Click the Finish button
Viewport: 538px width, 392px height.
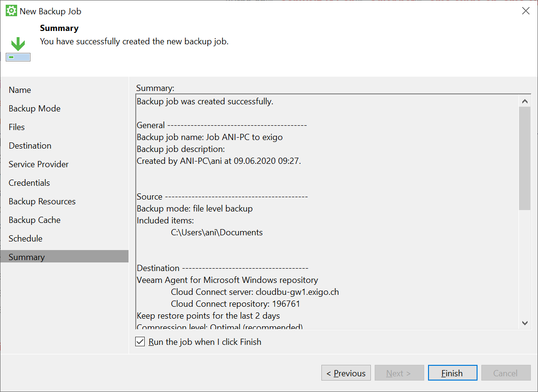click(x=453, y=373)
